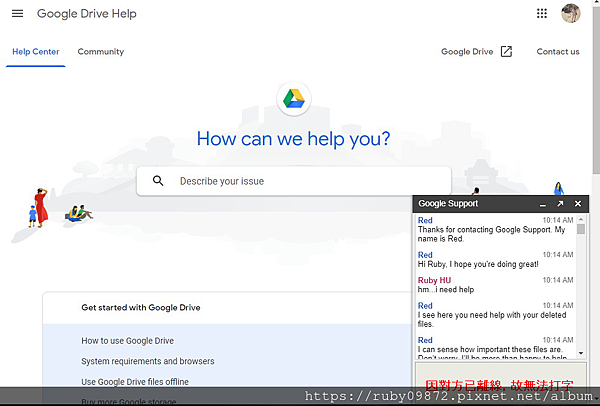Open the Google Drive link
Screen dimensions: 600x406
click(x=467, y=52)
